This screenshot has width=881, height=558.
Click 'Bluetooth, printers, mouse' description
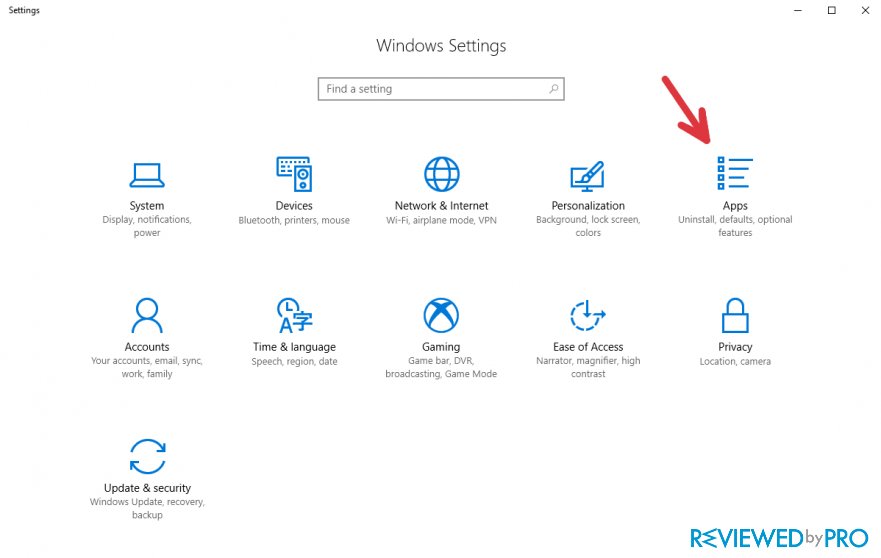point(294,220)
